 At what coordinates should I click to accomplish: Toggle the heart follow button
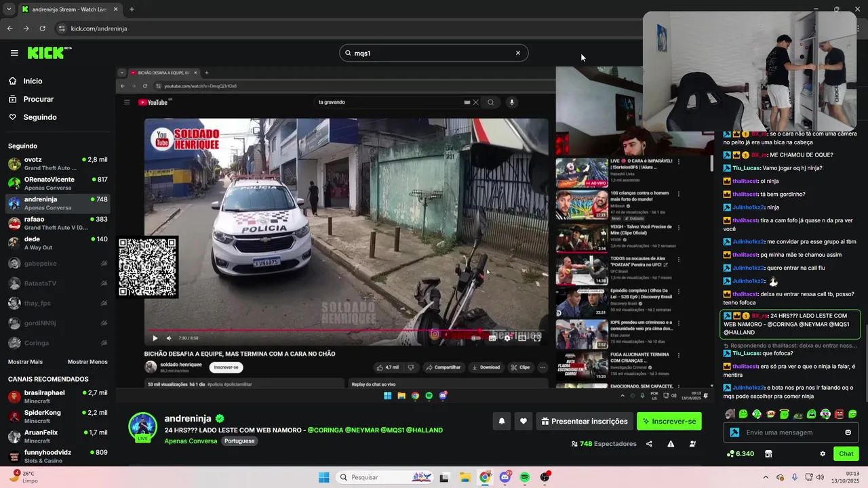[523, 421]
